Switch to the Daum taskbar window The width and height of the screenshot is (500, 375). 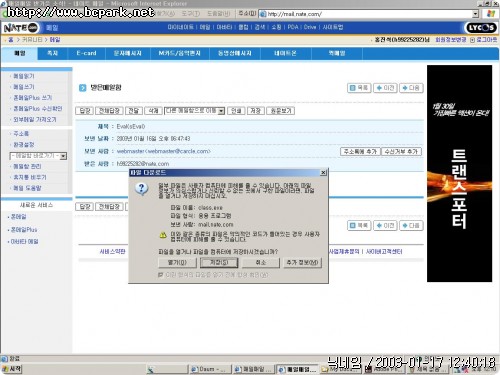click(210, 369)
